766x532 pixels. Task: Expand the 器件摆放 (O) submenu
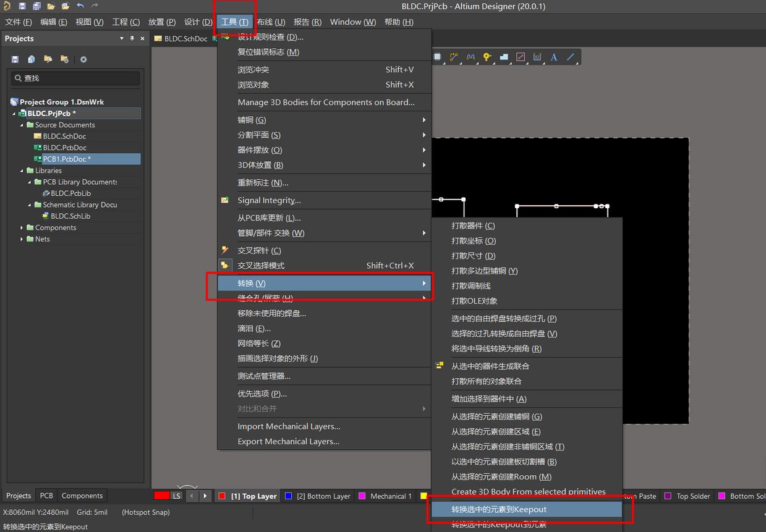(x=324, y=150)
